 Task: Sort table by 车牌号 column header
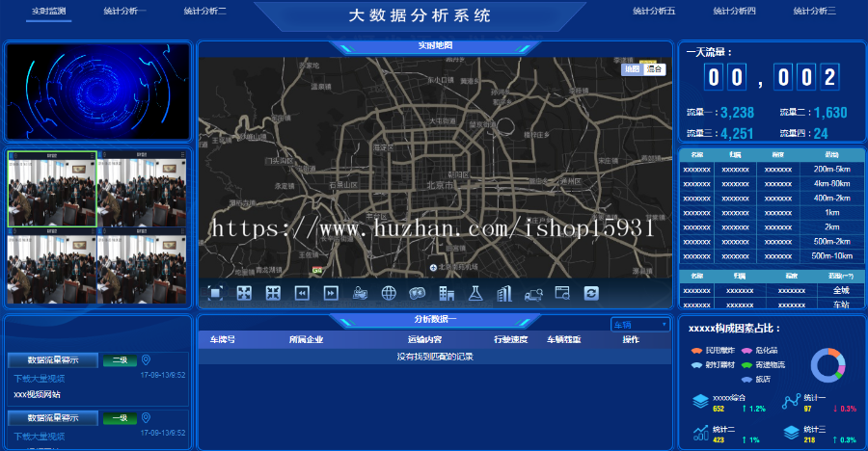pos(222,340)
